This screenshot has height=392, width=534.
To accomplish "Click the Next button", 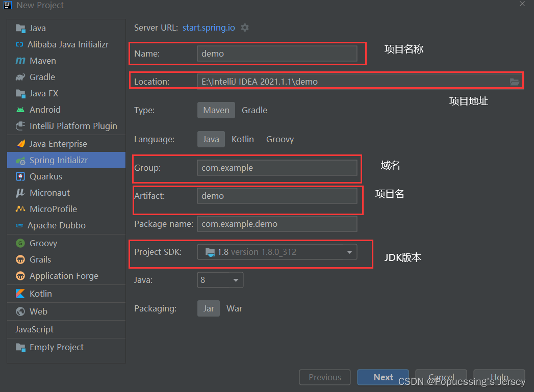I will coord(383,377).
